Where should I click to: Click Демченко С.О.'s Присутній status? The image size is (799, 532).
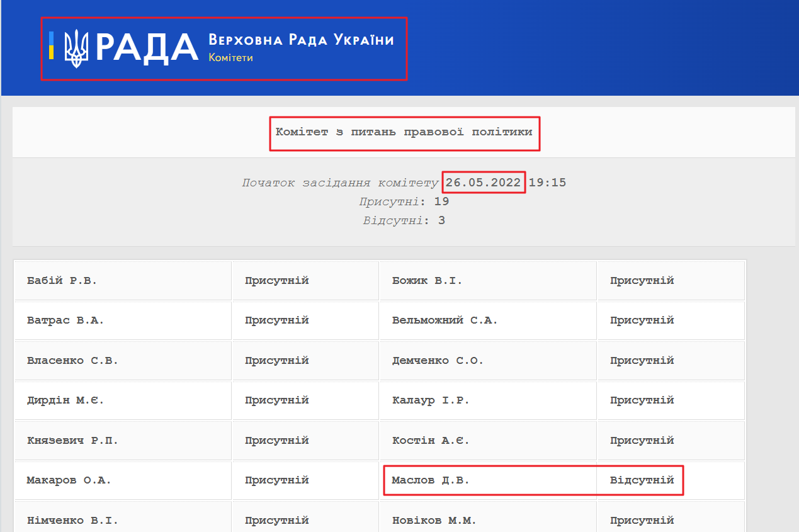click(642, 360)
